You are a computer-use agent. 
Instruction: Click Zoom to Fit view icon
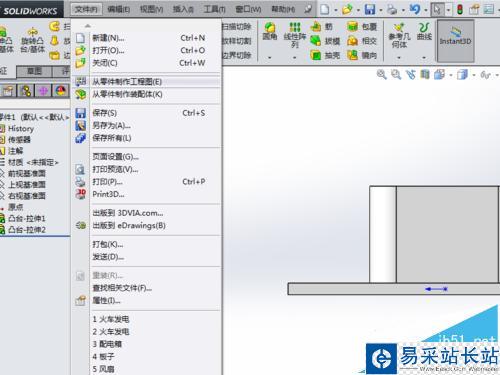(x=381, y=74)
